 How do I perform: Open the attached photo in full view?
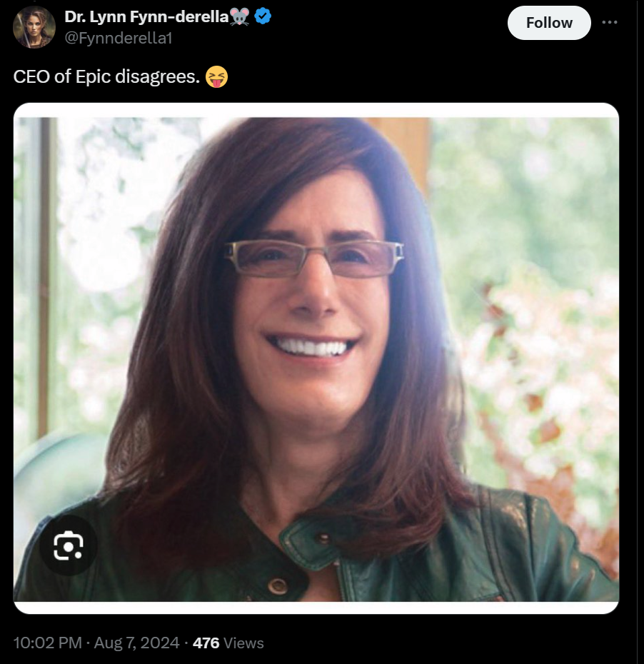click(x=316, y=359)
